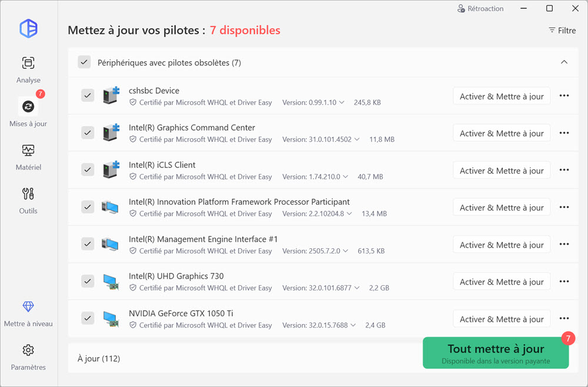588x387 pixels.
Task: Open more options for Intel Graphics Command Center
Action: 564,133
